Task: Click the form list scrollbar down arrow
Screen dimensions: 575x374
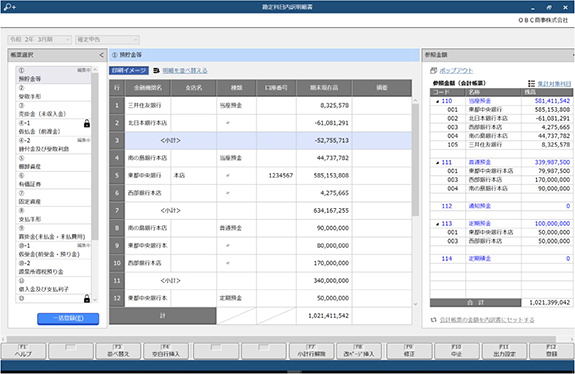Action: [x=95, y=300]
